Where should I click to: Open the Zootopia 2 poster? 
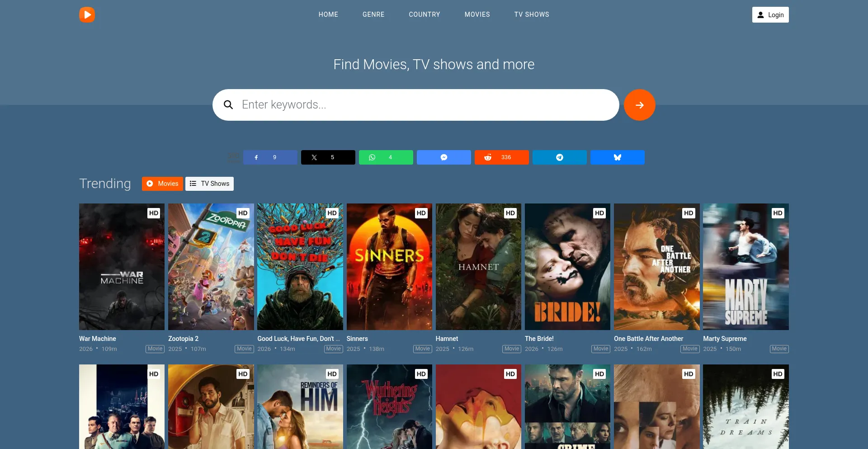pyautogui.click(x=211, y=267)
